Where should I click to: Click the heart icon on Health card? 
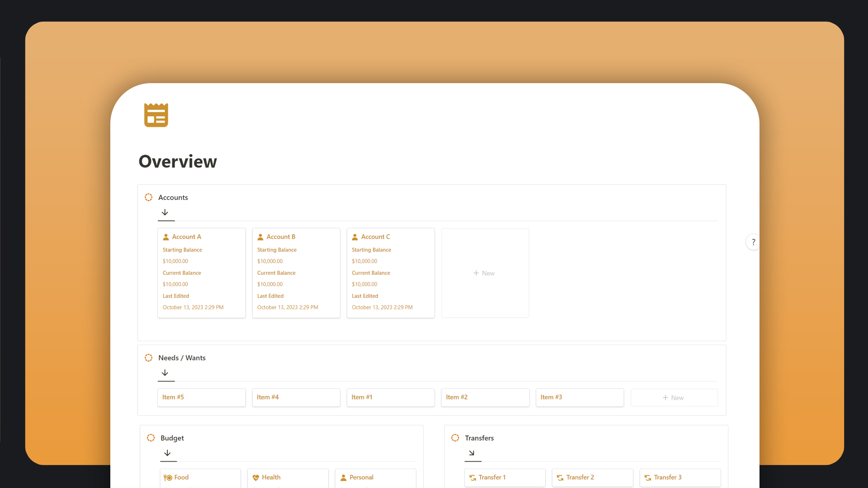point(256,478)
